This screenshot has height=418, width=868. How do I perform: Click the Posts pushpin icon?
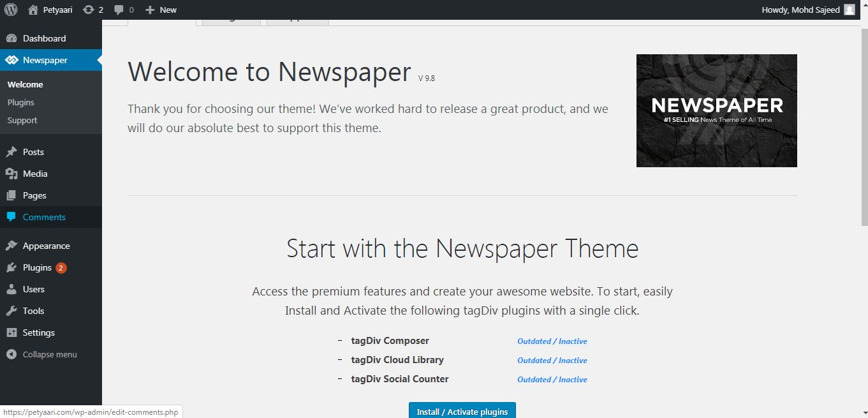[x=11, y=152]
